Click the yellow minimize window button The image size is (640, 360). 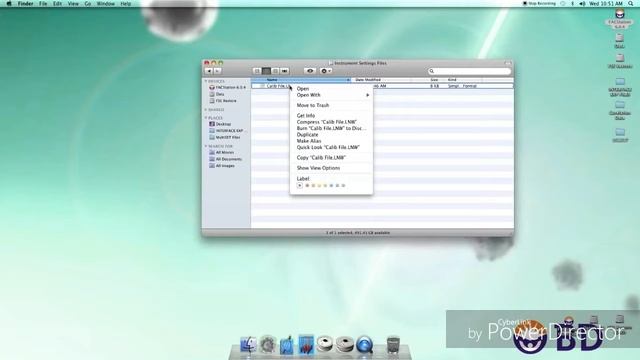(x=214, y=63)
